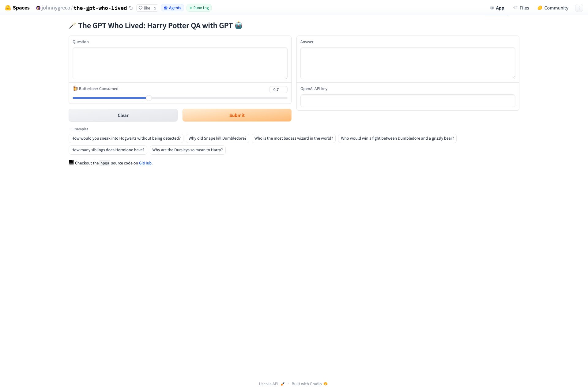Open the Community tab

pos(553,8)
